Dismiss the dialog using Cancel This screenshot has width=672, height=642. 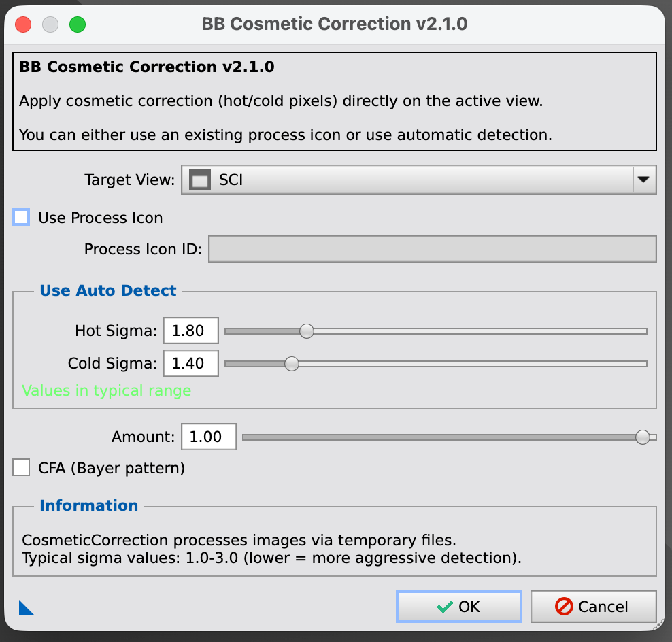click(x=593, y=606)
